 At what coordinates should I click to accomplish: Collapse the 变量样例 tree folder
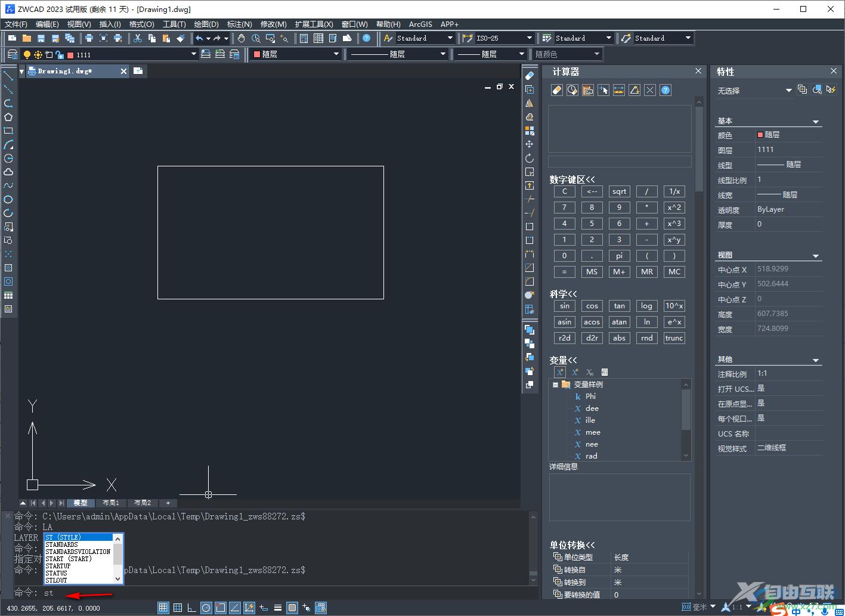click(x=555, y=385)
